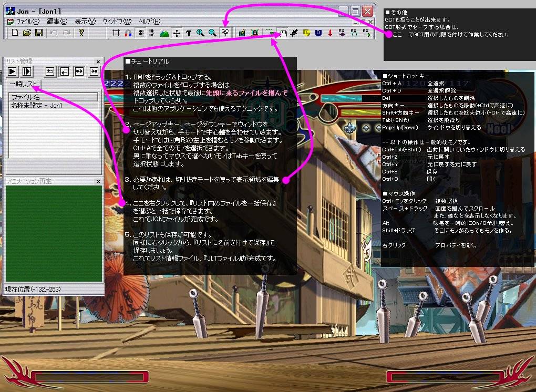The width and height of the screenshot is (536, 392).
Task: Click the green pencil edit icon
Action: pyautogui.click(x=242, y=33)
